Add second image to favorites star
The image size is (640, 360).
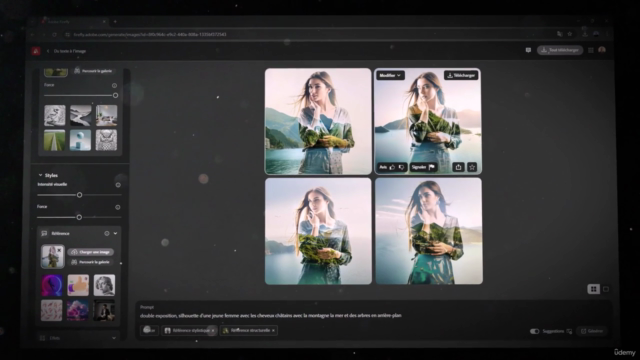tap(472, 167)
